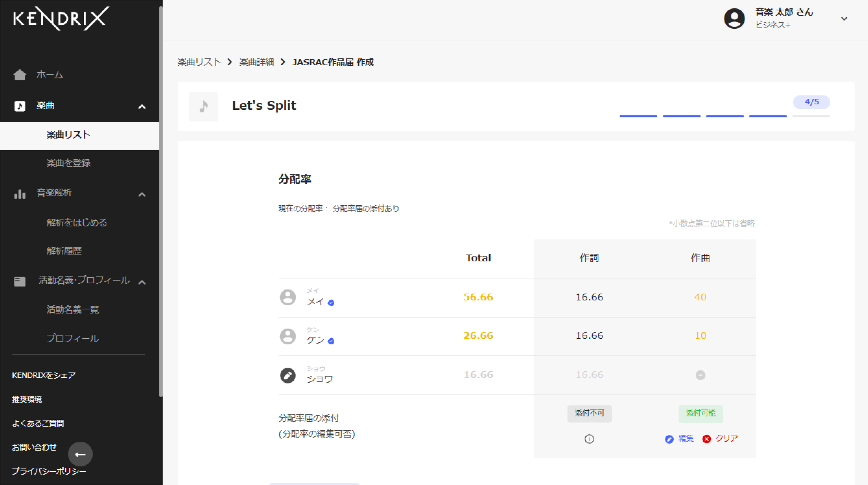Collapse the 活動名義·プロフィール section
Screen dimensions: 868x485
(x=142, y=282)
